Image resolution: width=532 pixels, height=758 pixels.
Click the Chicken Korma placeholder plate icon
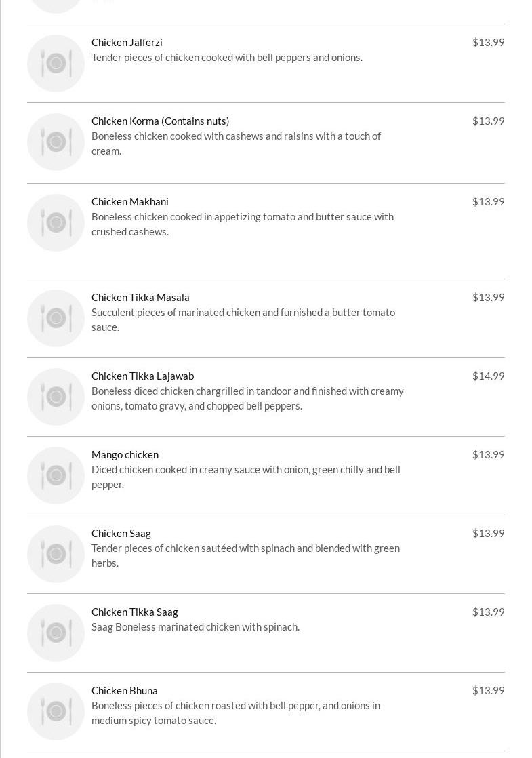pyautogui.click(x=56, y=142)
